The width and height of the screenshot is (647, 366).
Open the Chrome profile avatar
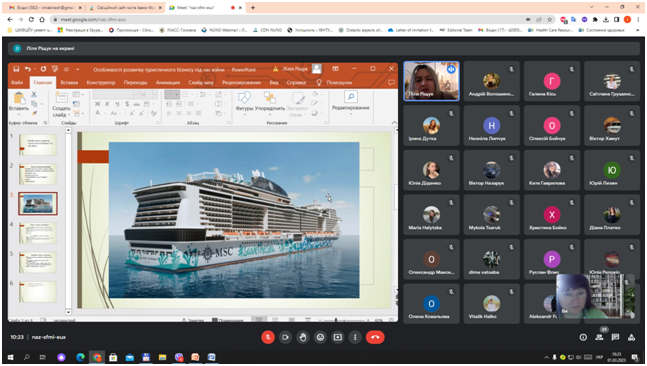[628, 19]
